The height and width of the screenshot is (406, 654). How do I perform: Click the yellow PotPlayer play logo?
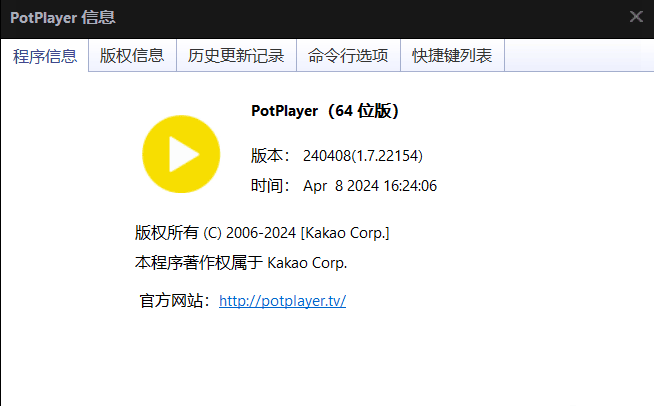coord(181,154)
